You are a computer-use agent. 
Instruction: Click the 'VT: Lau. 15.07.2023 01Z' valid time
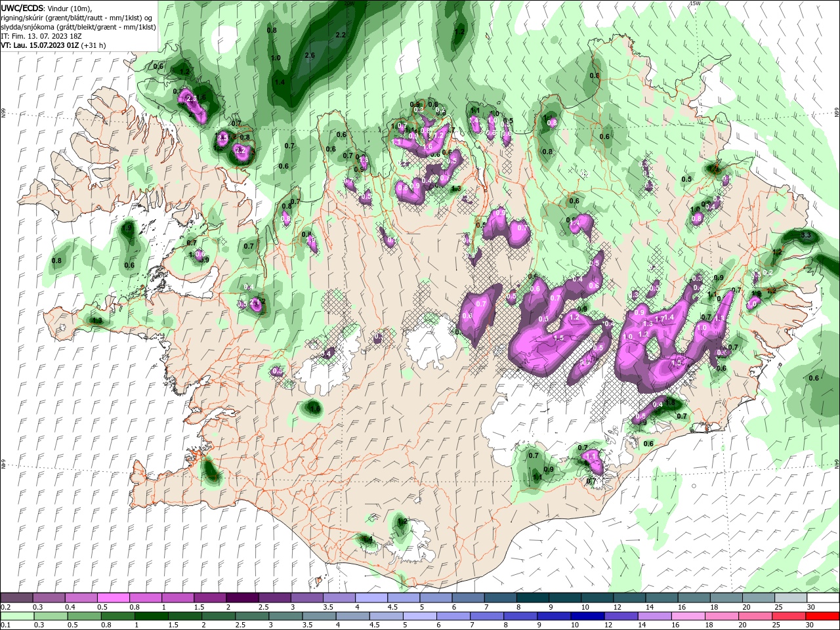(x=41, y=45)
